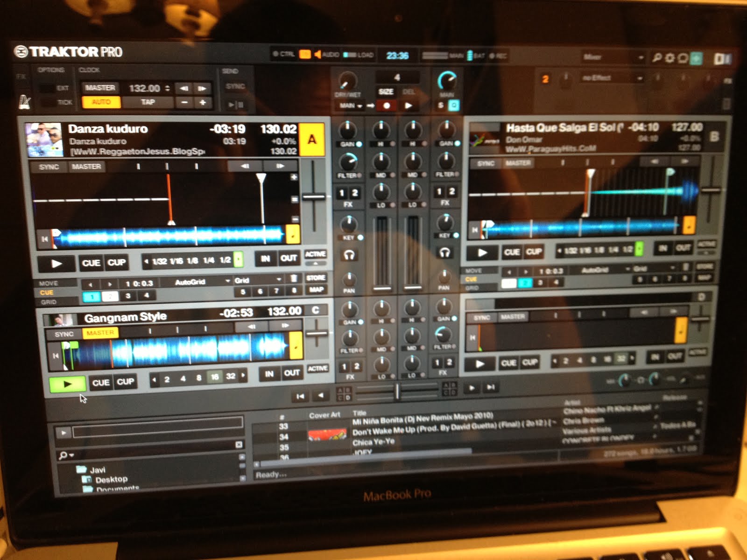
Task: Zoom in Deck A waveform plus
Action: (294, 177)
